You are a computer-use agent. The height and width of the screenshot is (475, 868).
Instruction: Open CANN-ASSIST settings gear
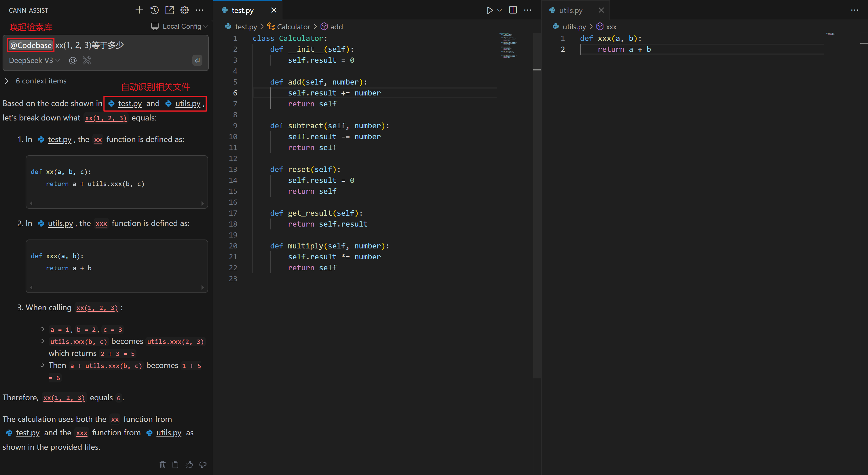184,10
